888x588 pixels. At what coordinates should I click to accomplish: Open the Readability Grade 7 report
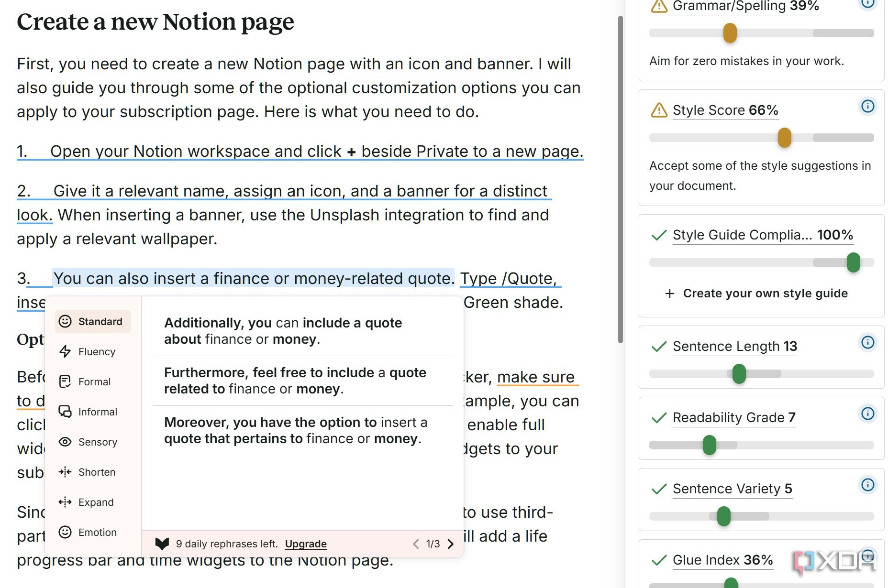point(734,417)
